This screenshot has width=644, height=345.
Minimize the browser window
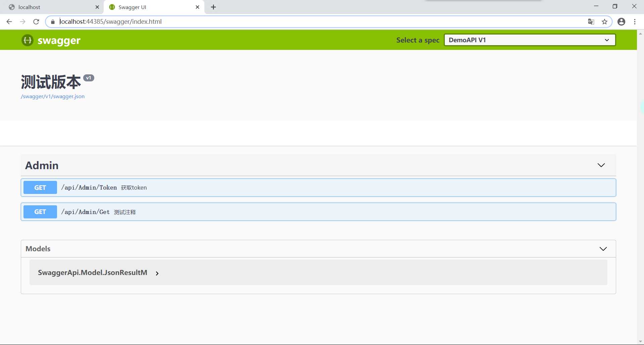pyautogui.click(x=596, y=6)
